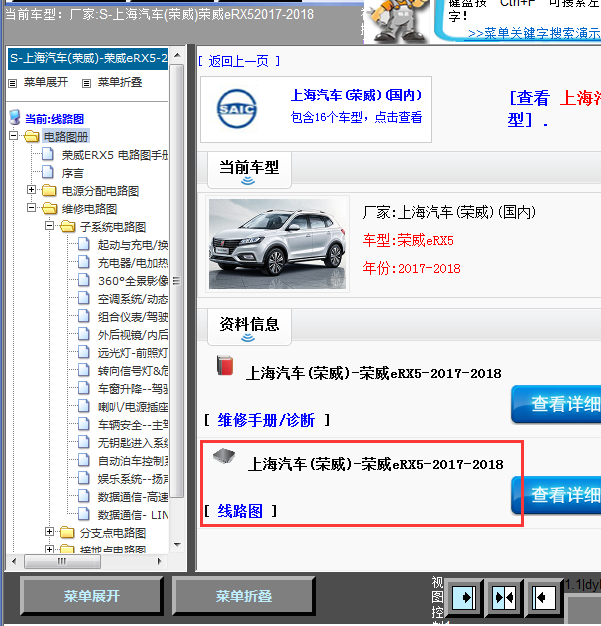Viewport: 601px width, 626px height.
Task: Select 转向信号灯 tree item
Action: (133, 370)
